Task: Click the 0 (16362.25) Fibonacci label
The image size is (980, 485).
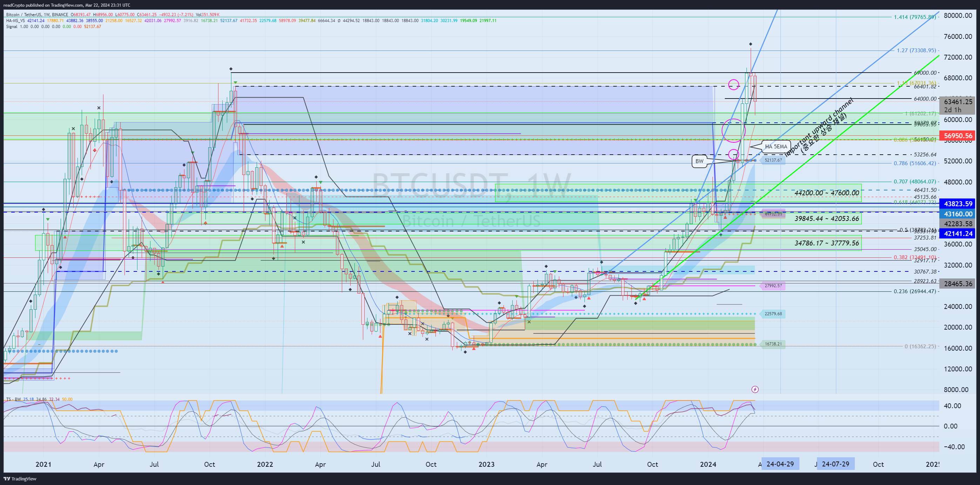Action: pyautogui.click(x=920, y=346)
